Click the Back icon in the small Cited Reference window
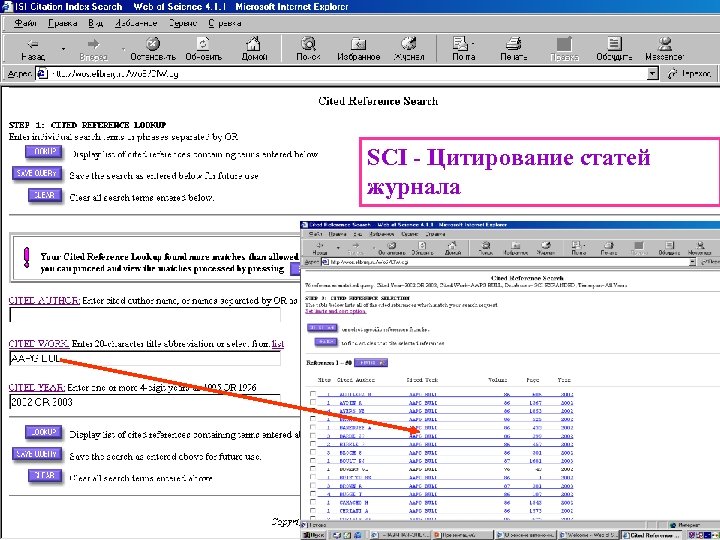Image resolution: width=720 pixels, height=540 pixels. (x=320, y=246)
